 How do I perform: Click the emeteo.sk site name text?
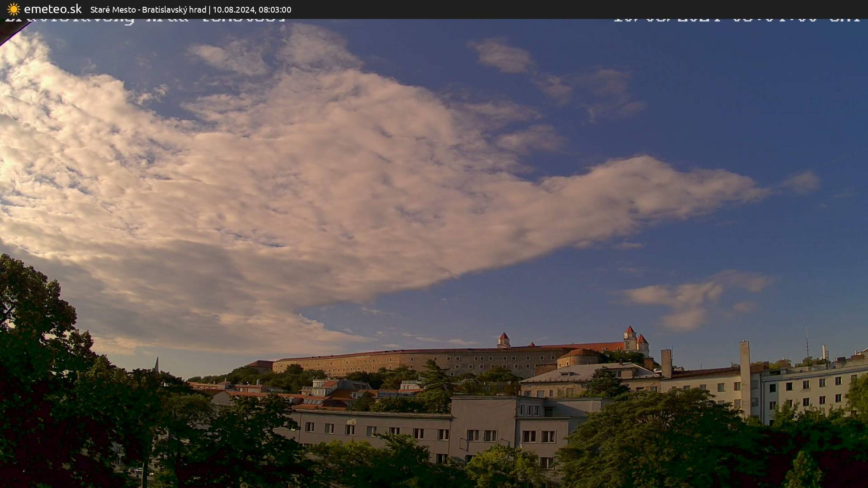click(52, 9)
